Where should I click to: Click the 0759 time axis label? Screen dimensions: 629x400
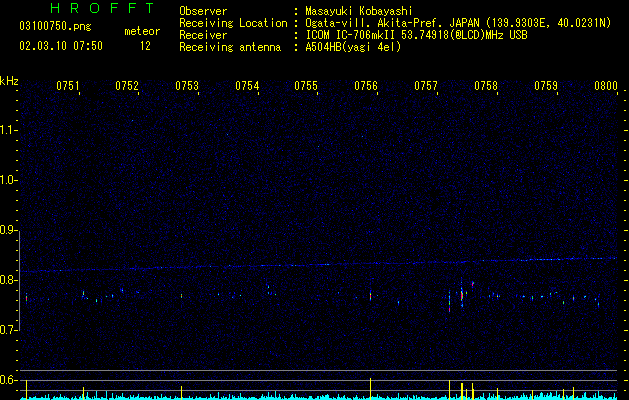click(x=546, y=86)
